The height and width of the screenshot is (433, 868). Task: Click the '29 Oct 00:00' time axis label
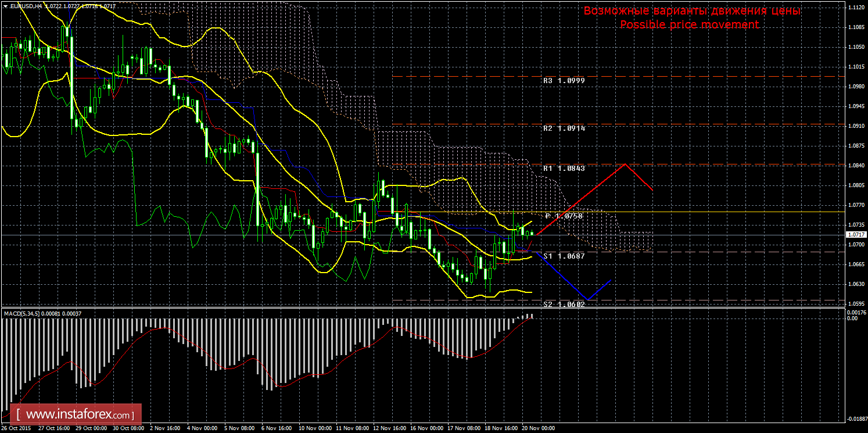[92, 428]
